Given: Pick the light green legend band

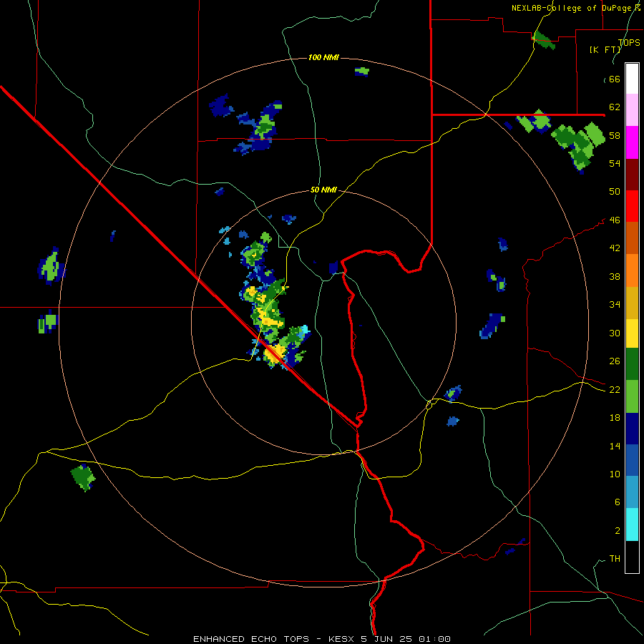Looking at the screenshot, I should [x=632, y=396].
